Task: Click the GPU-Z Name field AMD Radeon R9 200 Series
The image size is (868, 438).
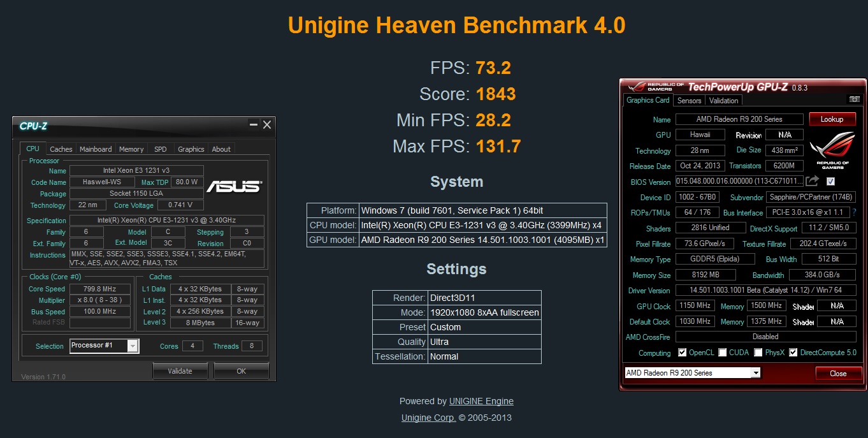Action: 739,119
